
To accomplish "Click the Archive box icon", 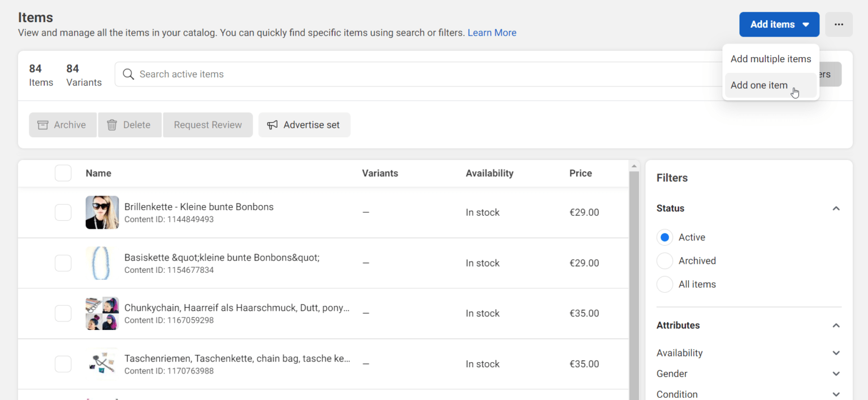I will pos(43,125).
